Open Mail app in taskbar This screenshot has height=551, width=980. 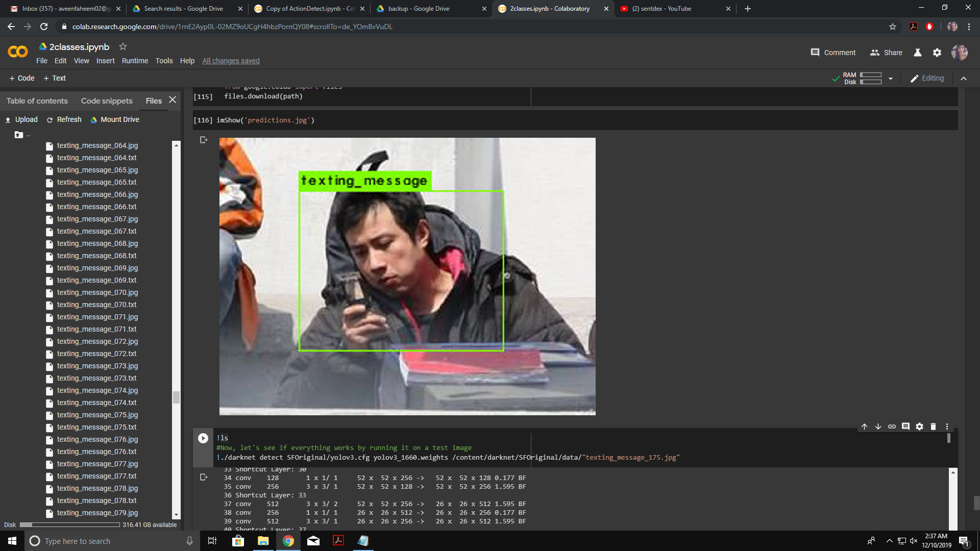pyautogui.click(x=313, y=541)
